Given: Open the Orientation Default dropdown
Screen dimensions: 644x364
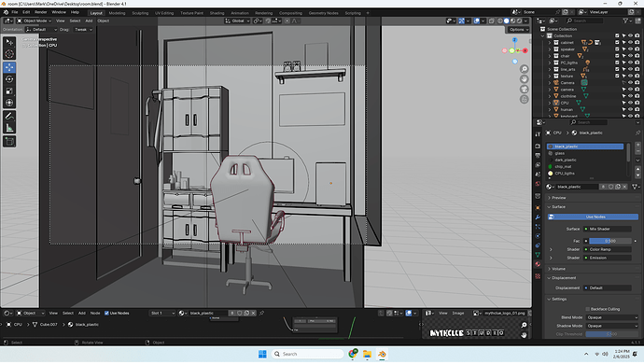Looking at the screenshot, I should coord(41,30).
